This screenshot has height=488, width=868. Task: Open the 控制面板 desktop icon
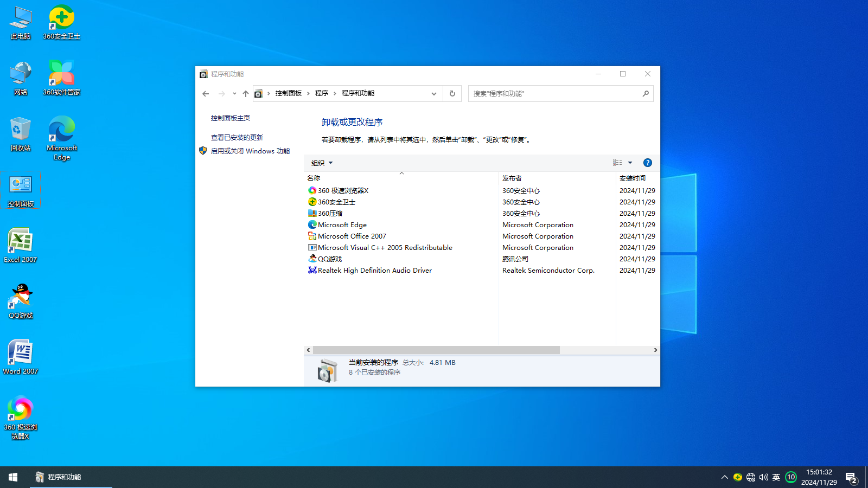(21, 191)
